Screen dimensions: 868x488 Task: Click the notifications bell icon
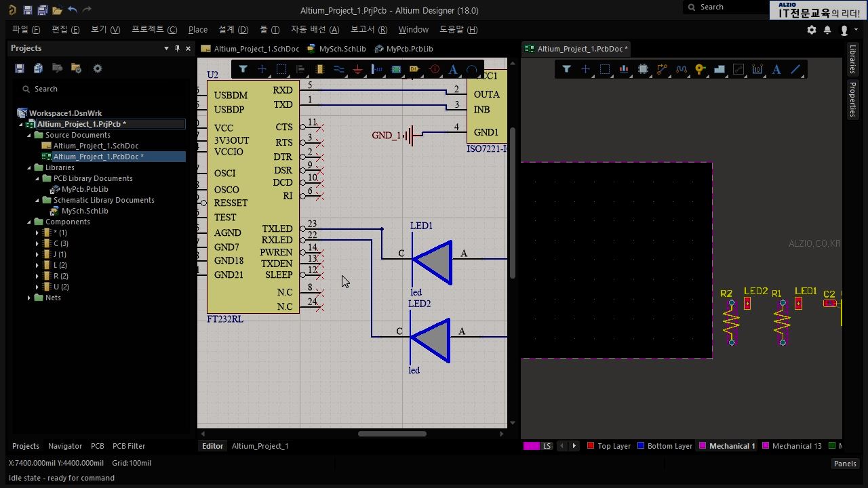tap(827, 30)
